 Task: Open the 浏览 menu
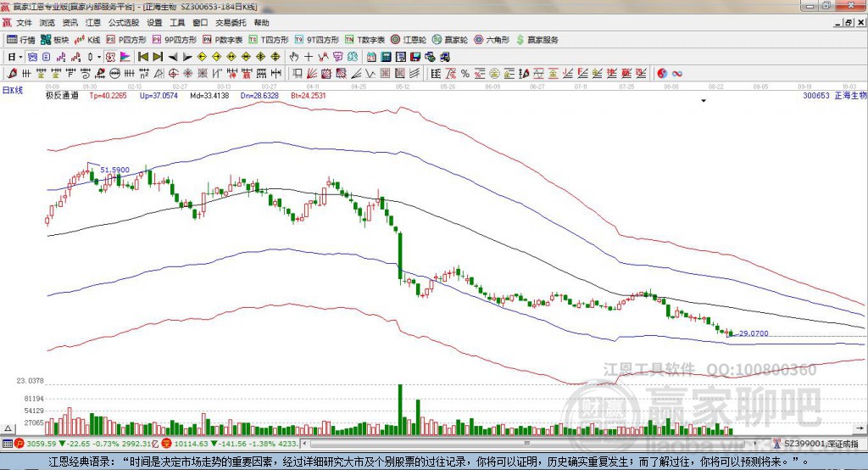point(47,23)
